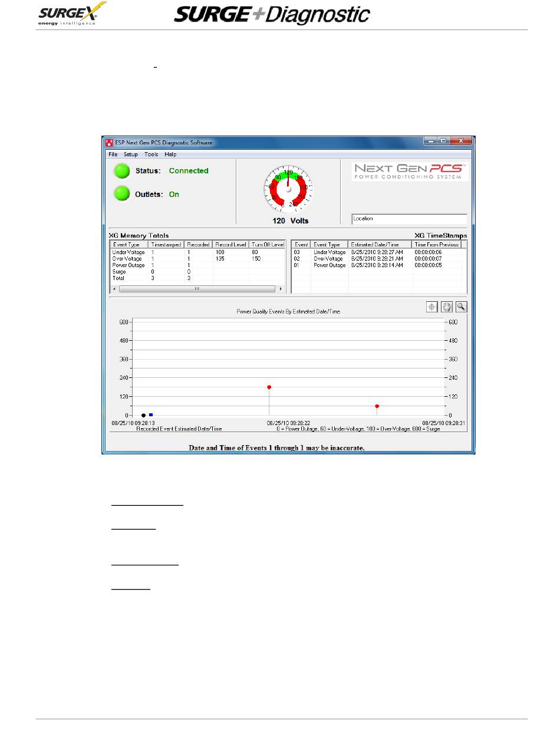Click the XG TimeStamps heading
The height and width of the screenshot is (747, 560).
pos(441,236)
